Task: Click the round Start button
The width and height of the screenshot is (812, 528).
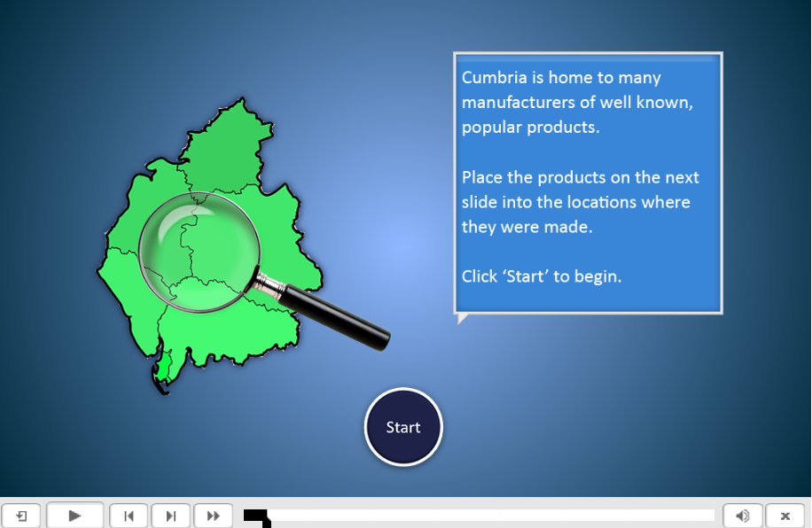Action: (403, 427)
